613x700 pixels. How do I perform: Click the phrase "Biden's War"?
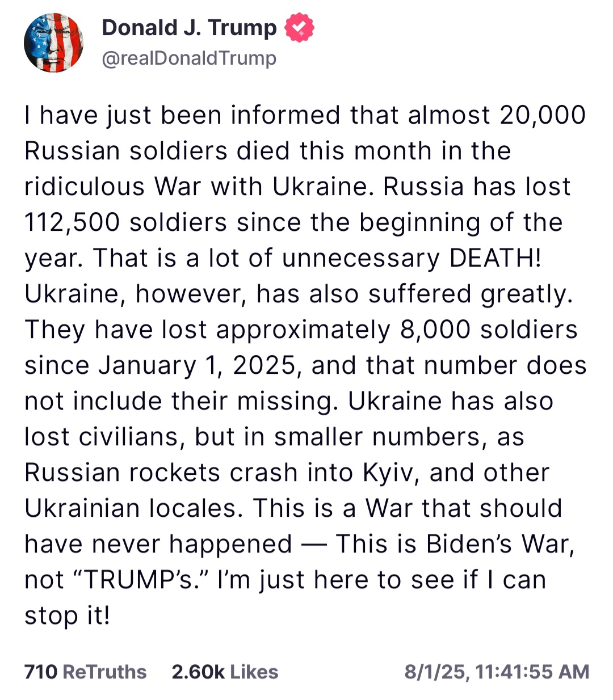coord(500,544)
